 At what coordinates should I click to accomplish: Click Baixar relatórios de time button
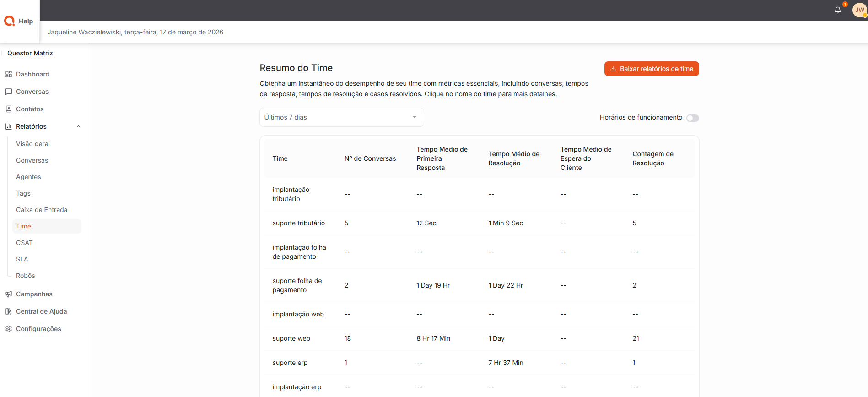click(x=651, y=69)
